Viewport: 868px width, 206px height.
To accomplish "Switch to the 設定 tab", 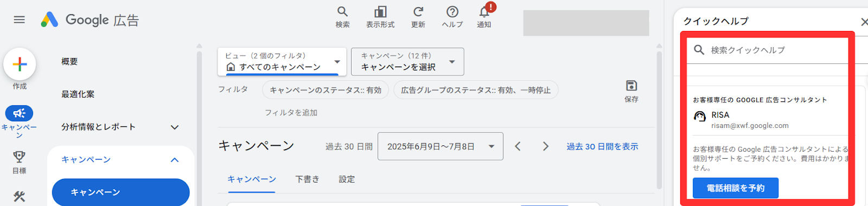I will click(347, 179).
